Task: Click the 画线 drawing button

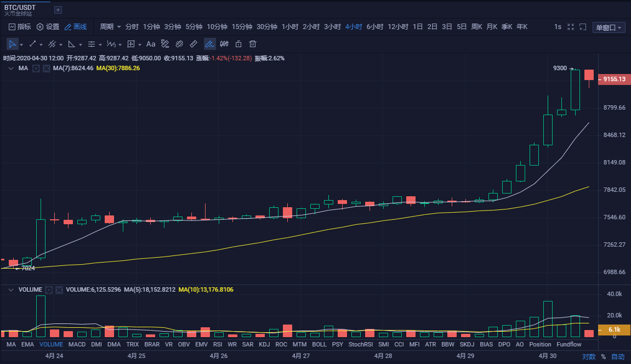Action: 76,26
